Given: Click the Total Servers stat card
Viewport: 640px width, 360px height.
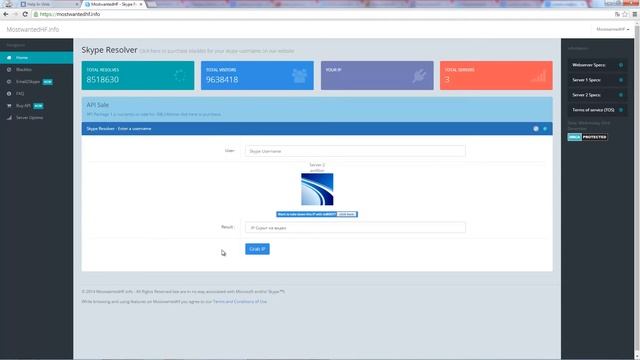Looking at the screenshot, I should click(x=496, y=76).
